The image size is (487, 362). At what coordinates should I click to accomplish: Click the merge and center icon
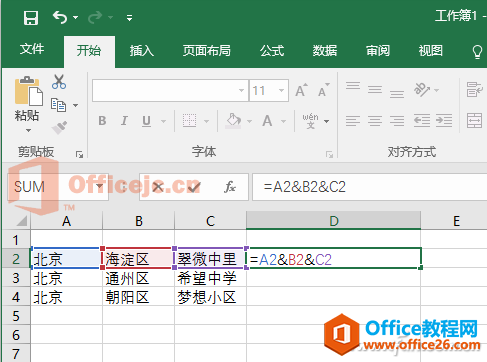tap(474, 121)
